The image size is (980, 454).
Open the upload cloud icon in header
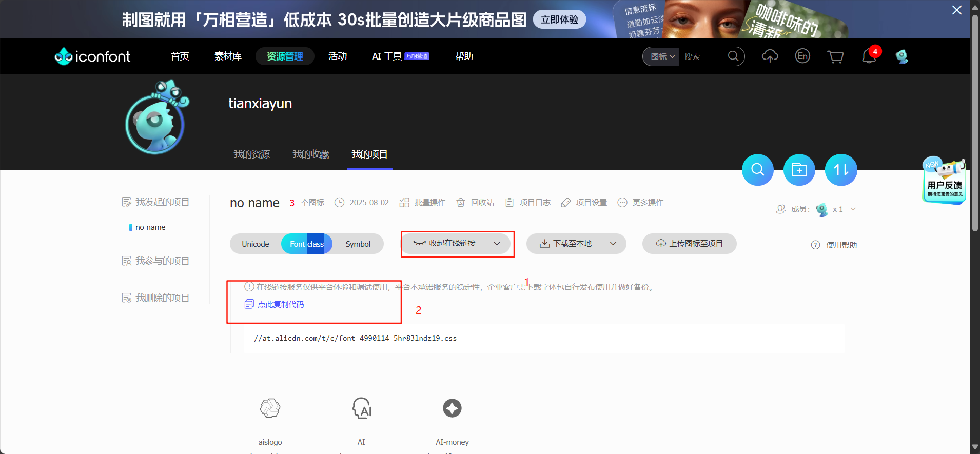[x=770, y=56]
